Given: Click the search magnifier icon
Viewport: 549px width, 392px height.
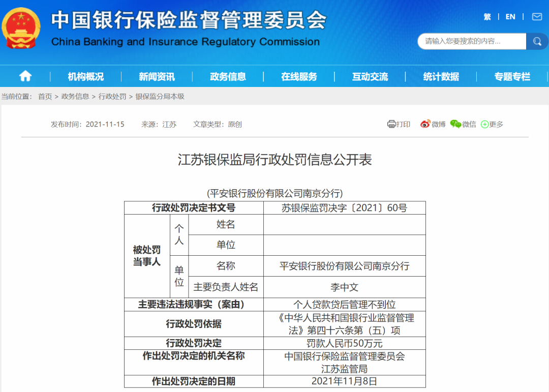Looking at the screenshot, I should click(537, 41).
